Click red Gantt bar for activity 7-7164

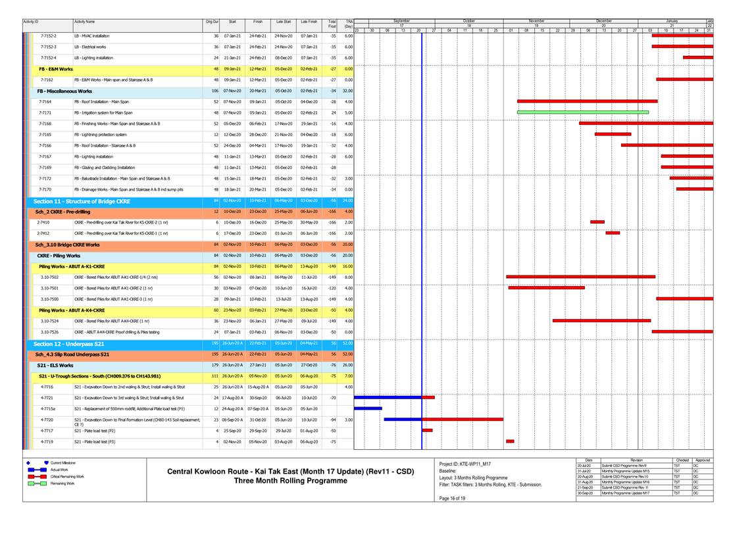coord(587,101)
